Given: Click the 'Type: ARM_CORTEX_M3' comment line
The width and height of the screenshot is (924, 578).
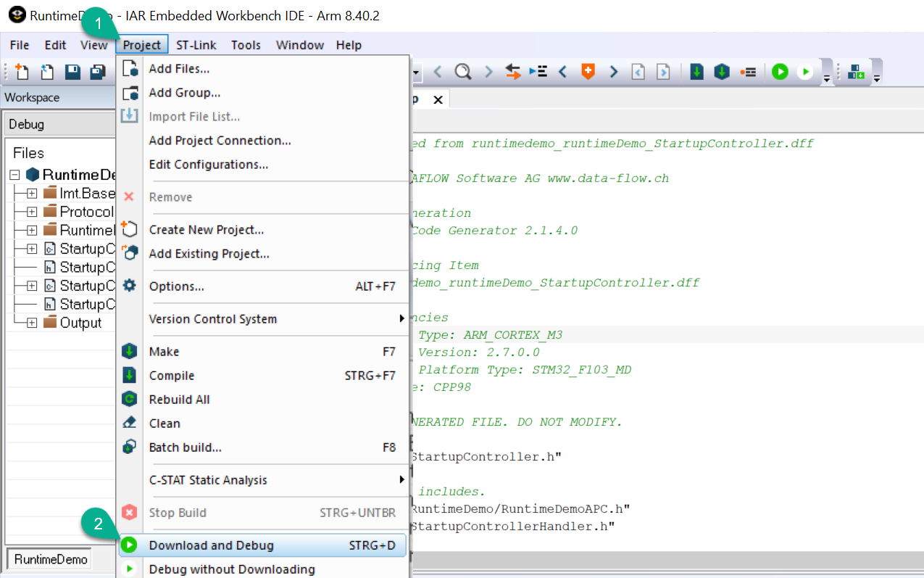Looking at the screenshot, I should [x=490, y=335].
